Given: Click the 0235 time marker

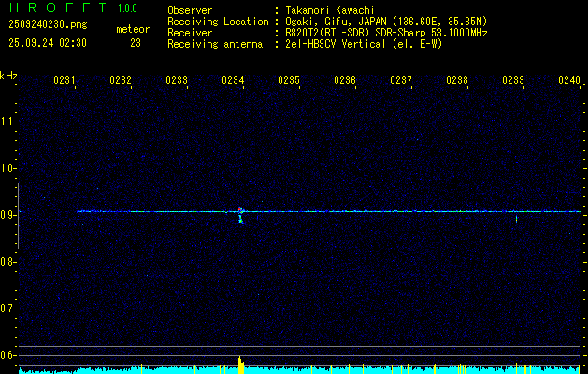Looking at the screenshot, I should (289, 80).
